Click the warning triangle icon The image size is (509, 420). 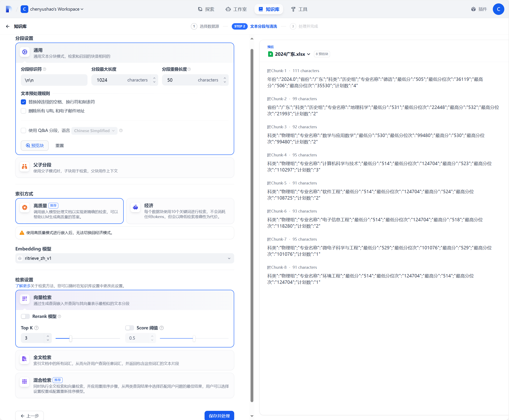(x=22, y=233)
